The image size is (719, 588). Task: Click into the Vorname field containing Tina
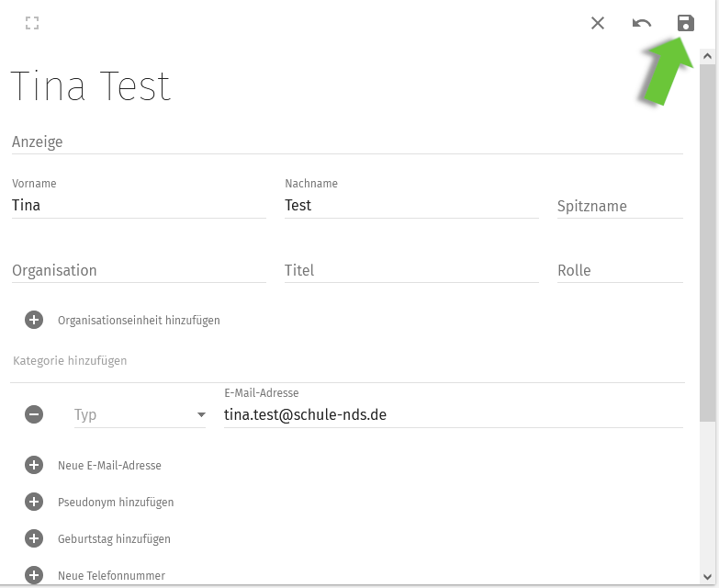139,205
